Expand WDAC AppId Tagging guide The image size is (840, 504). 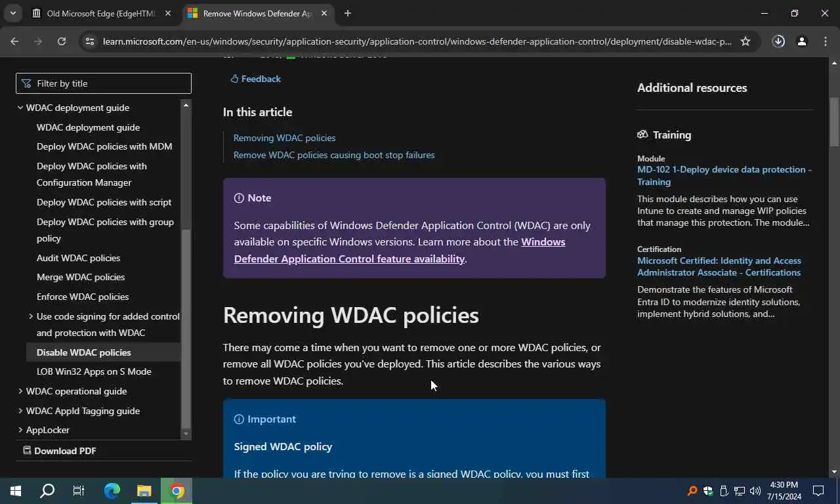pos(20,411)
